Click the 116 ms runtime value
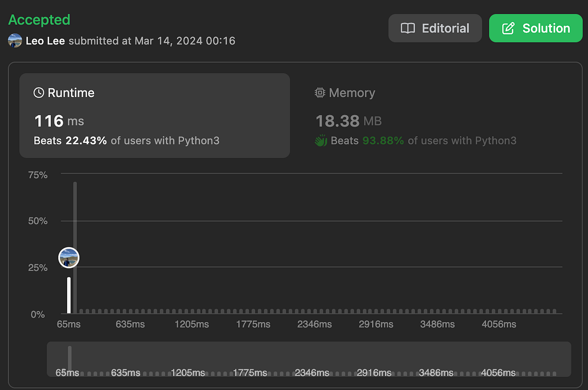This screenshot has height=390, width=588. 59,121
